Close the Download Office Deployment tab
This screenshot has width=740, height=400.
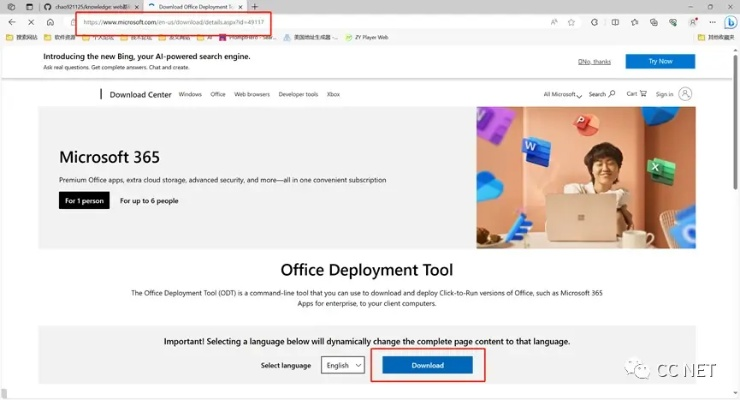point(240,7)
